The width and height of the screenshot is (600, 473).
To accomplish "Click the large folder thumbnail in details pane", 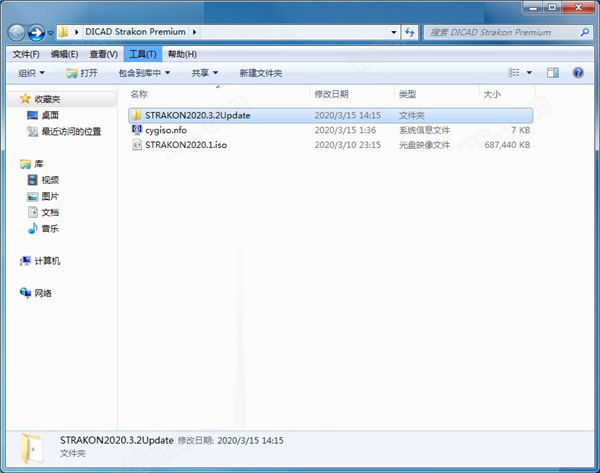I will point(31,449).
